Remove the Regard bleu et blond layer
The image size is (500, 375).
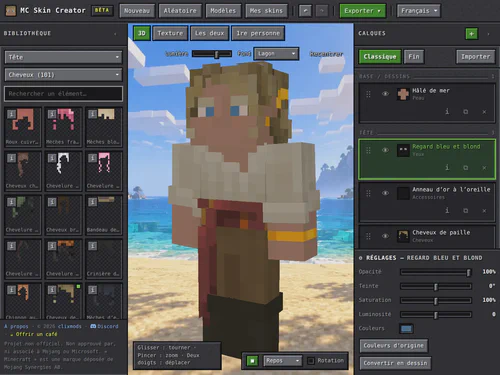[x=484, y=168]
